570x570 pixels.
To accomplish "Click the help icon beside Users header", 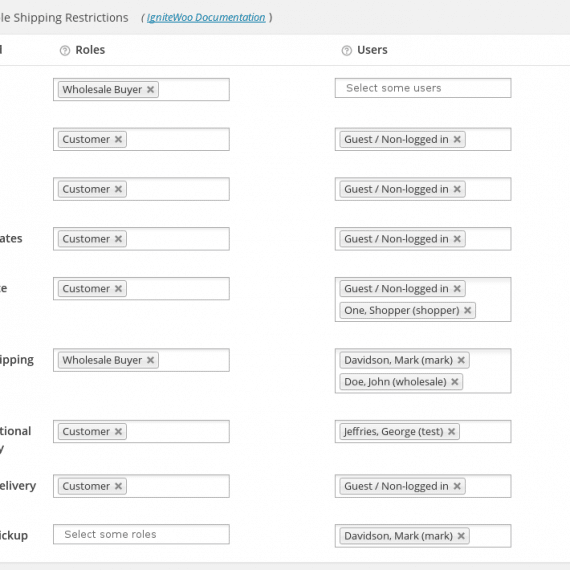I will pyautogui.click(x=347, y=51).
